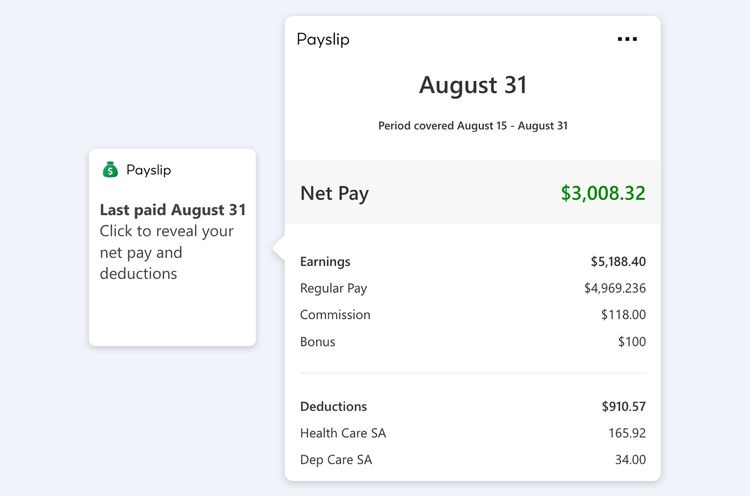Click the $118.00 commission amount

pos(623,315)
